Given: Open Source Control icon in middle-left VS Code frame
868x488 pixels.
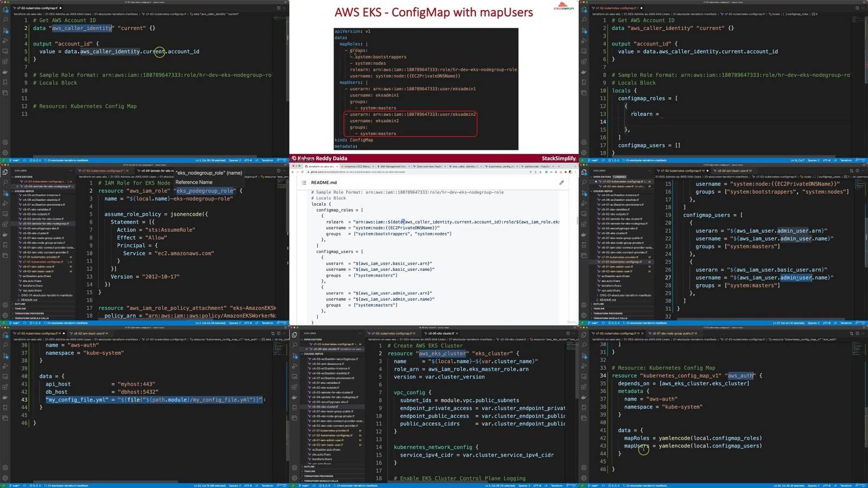Looking at the screenshot, I should click(x=5, y=193).
